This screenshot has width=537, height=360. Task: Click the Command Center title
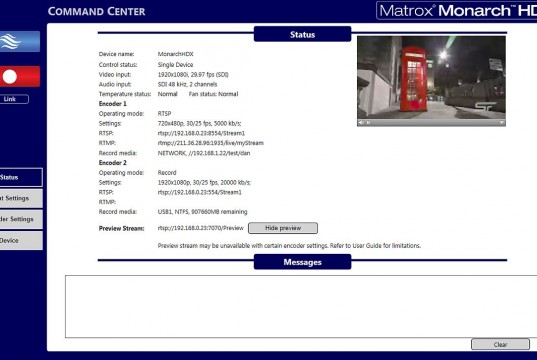pyautogui.click(x=97, y=11)
